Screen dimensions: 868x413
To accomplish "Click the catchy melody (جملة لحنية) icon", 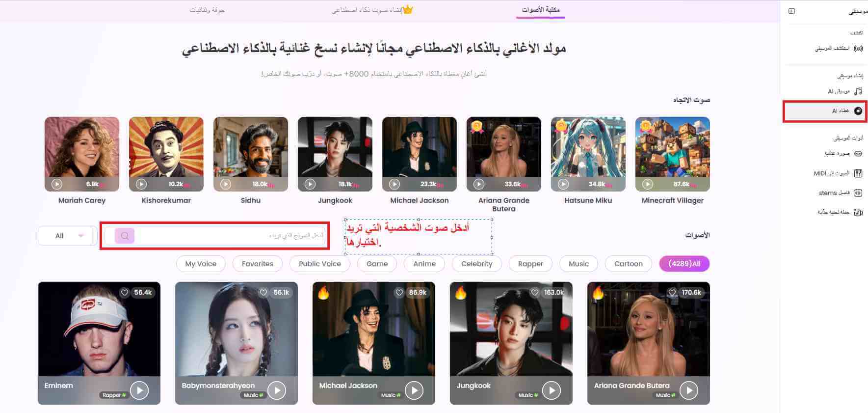I will pyautogui.click(x=858, y=213).
